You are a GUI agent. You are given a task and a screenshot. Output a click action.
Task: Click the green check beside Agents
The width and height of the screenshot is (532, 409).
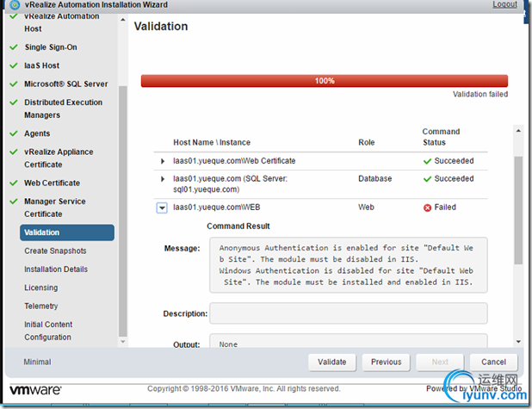click(14, 133)
